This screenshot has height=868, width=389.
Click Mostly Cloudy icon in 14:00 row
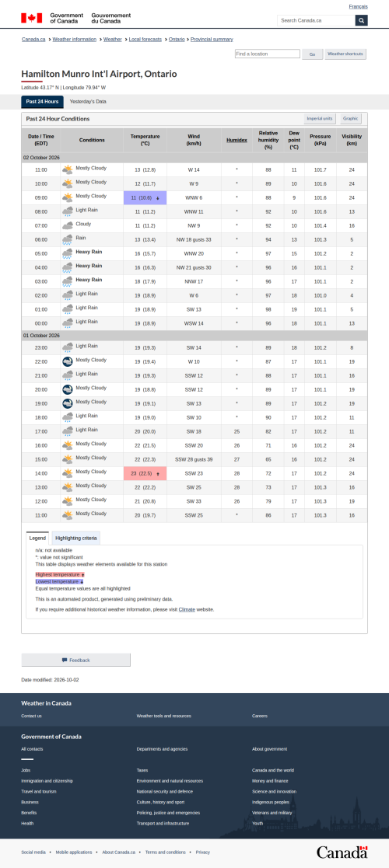[x=68, y=473]
